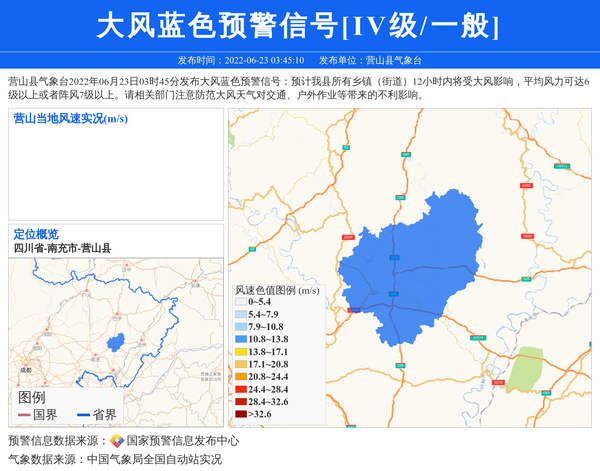Click the 发布单位：营山县气象台 text
The height and width of the screenshot is (471, 600).
pos(370,60)
